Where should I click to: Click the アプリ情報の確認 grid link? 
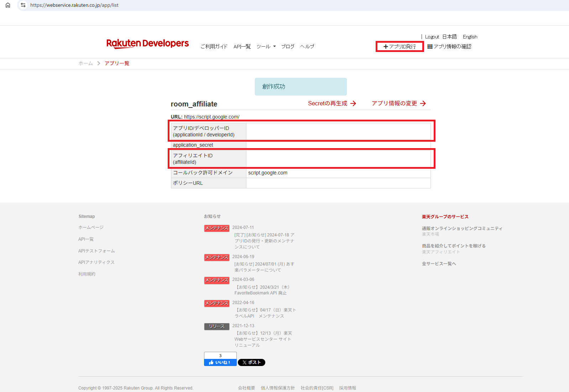pos(449,47)
